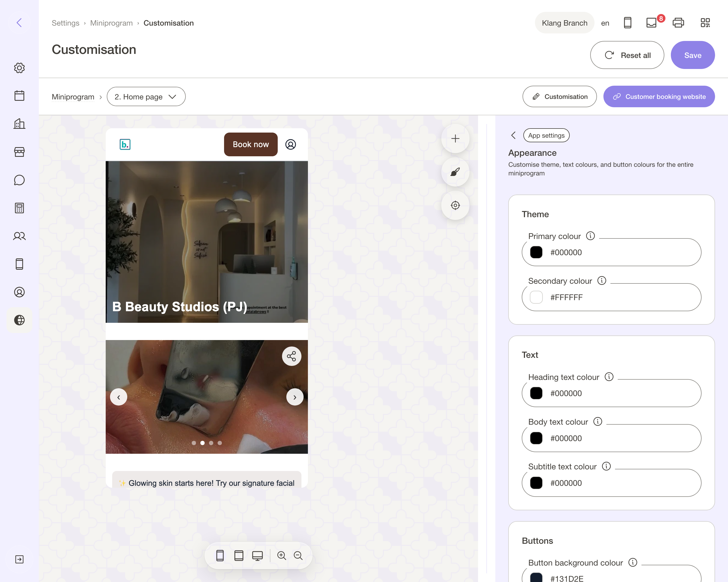Click the Secondary colour white swatch
728x582 pixels.
click(536, 297)
